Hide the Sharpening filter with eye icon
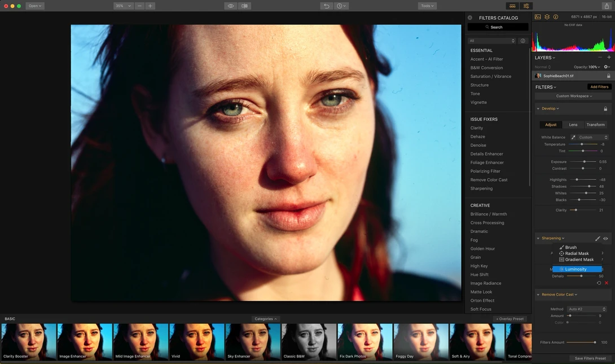The width and height of the screenshot is (615, 364). 605,239
